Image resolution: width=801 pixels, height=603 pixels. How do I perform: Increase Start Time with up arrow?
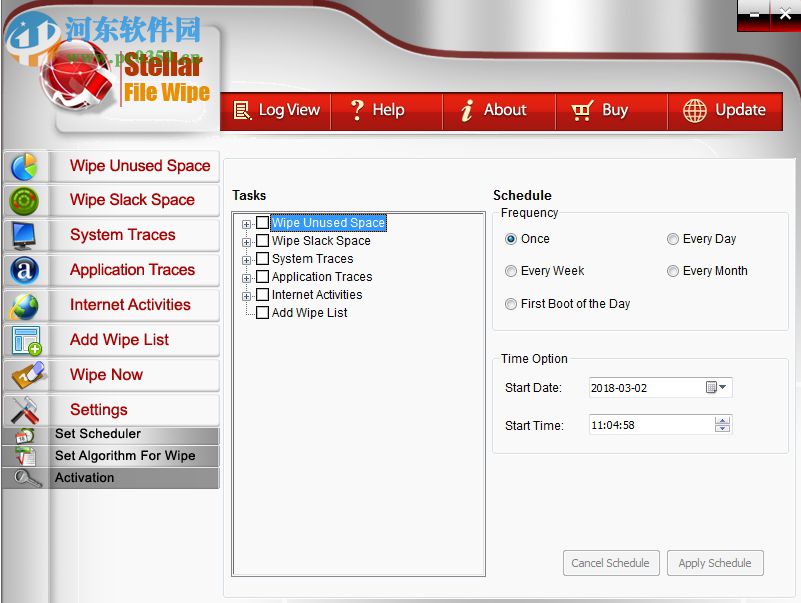[x=722, y=421]
